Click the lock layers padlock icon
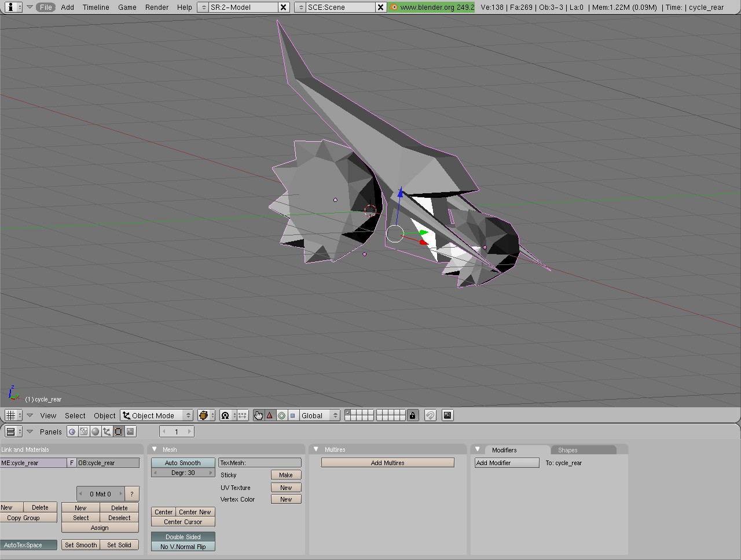This screenshot has height=560, width=741. tap(412, 415)
